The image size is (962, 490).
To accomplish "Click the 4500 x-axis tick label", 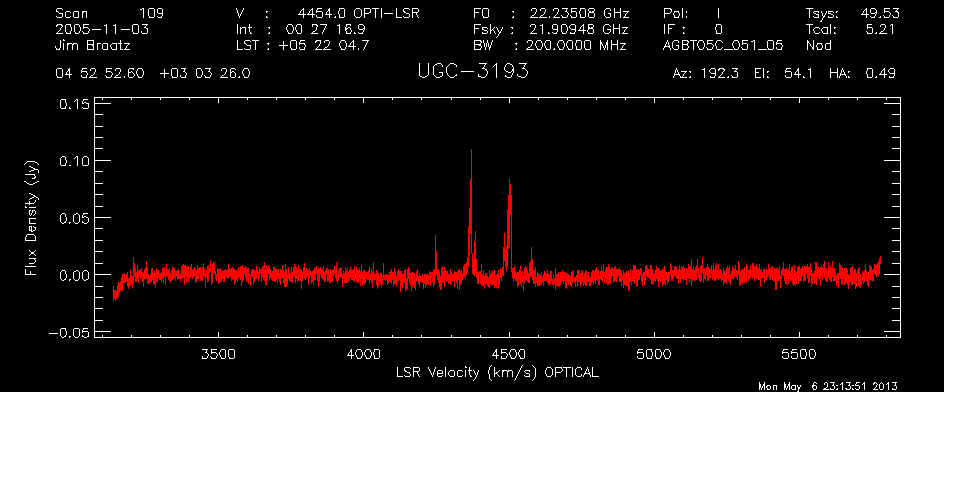I will pyautogui.click(x=509, y=354).
